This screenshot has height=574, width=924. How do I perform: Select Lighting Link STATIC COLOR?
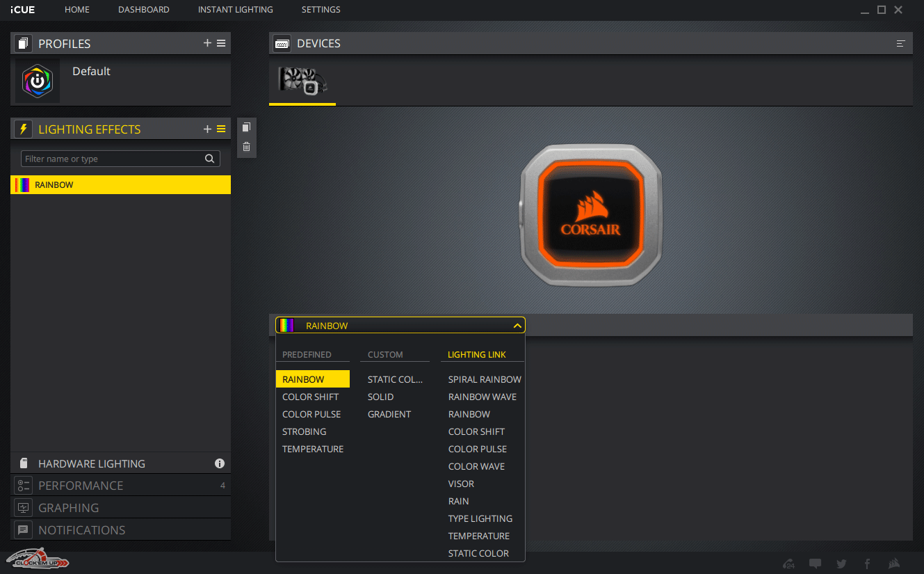[478, 553]
